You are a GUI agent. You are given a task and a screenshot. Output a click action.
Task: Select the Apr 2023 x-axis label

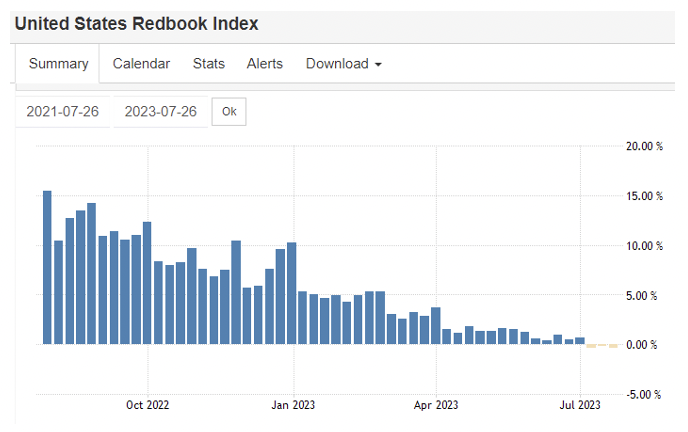(x=436, y=405)
